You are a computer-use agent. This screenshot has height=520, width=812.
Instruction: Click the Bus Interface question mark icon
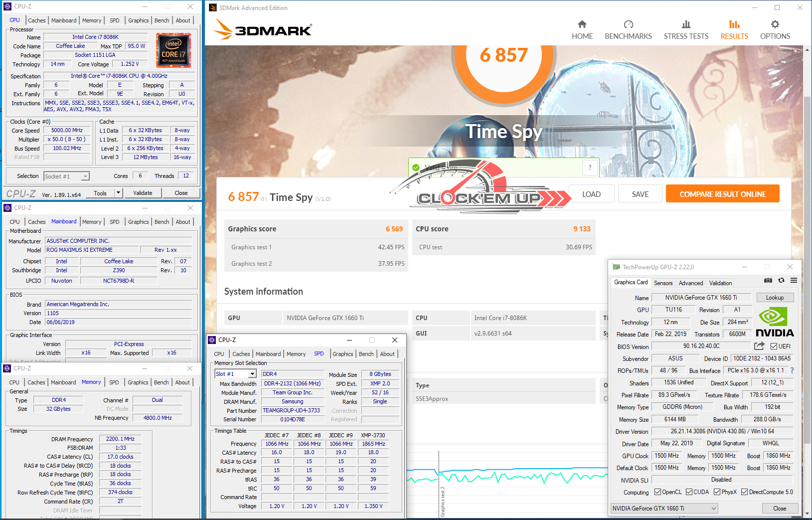tap(792, 370)
